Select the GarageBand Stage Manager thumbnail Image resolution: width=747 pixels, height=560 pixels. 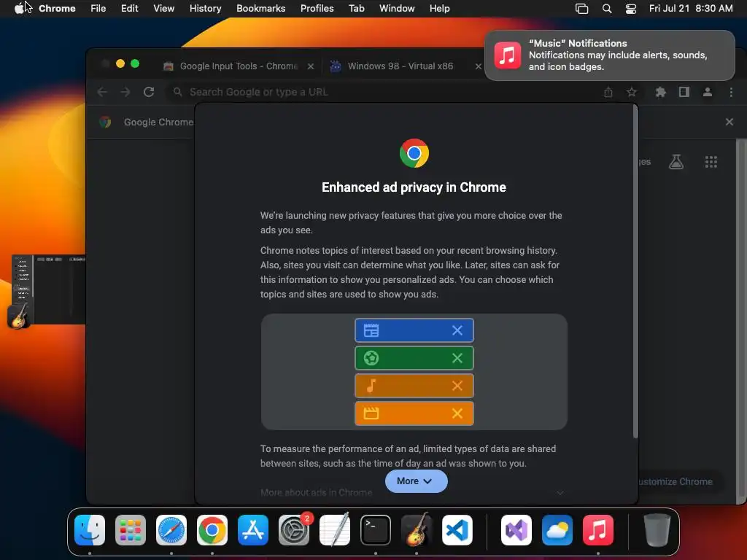point(47,290)
